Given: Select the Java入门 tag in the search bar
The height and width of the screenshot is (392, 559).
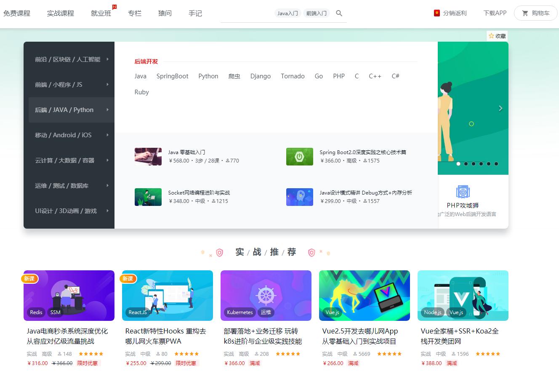Looking at the screenshot, I should click(287, 13).
